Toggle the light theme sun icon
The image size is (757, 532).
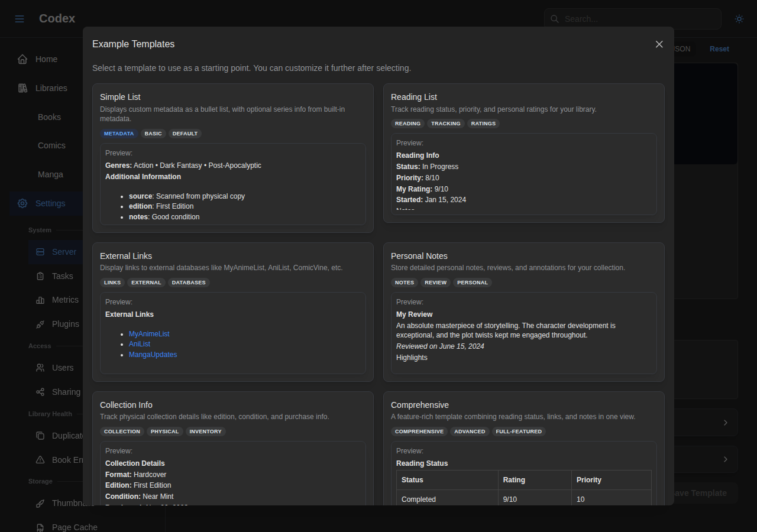(x=739, y=19)
